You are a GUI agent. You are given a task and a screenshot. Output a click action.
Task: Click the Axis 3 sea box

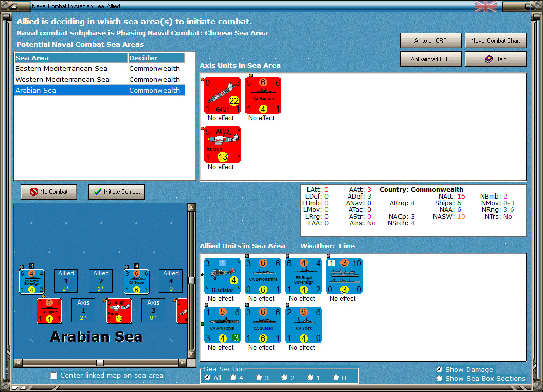click(x=153, y=310)
